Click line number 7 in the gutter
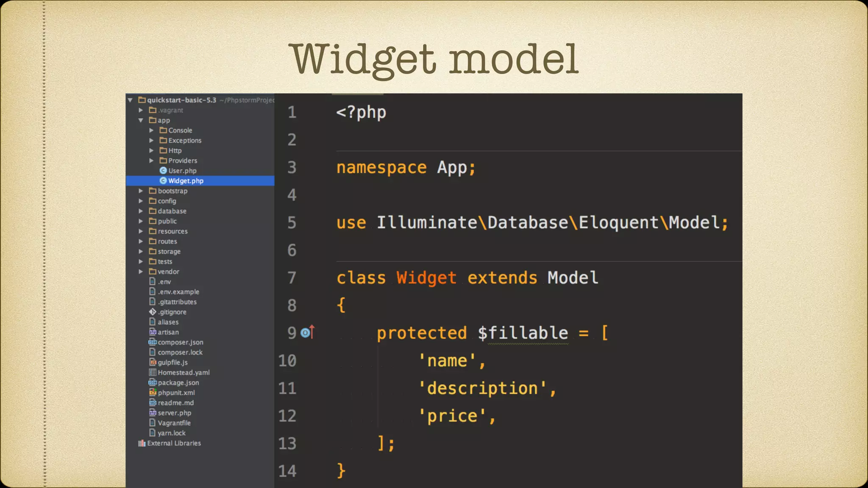The height and width of the screenshot is (488, 868). [x=292, y=278]
